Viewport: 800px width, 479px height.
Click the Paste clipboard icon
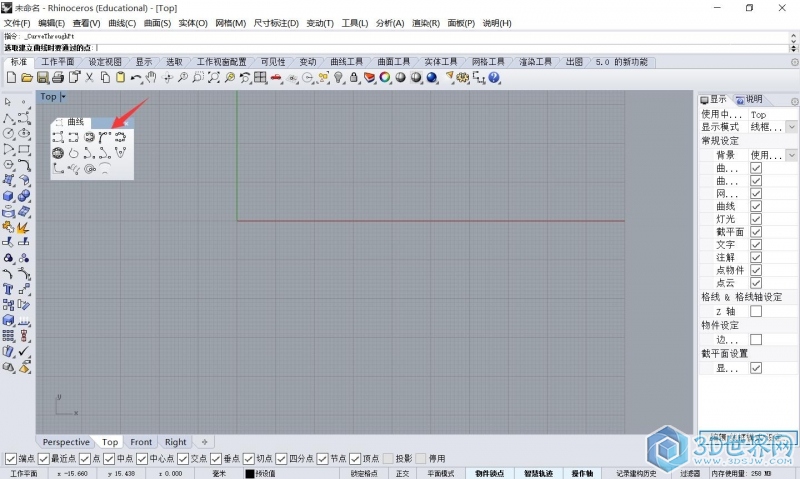click(x=120, y=78)
